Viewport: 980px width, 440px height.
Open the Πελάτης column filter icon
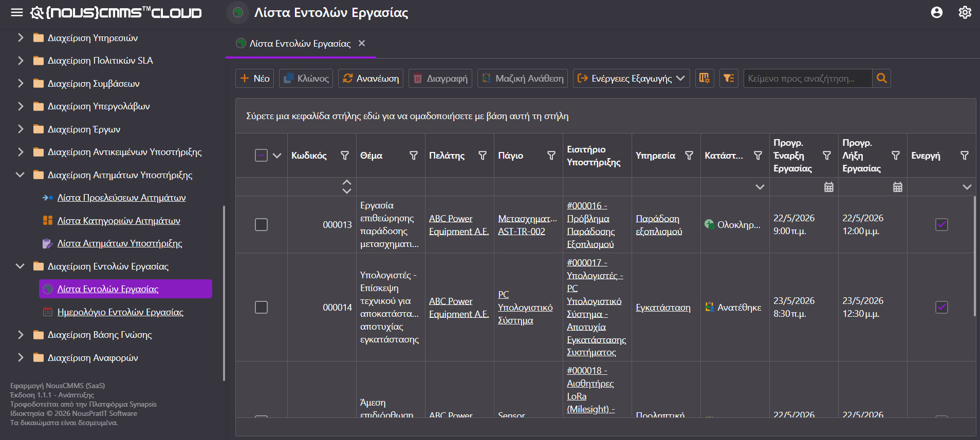tap(483, 156)
